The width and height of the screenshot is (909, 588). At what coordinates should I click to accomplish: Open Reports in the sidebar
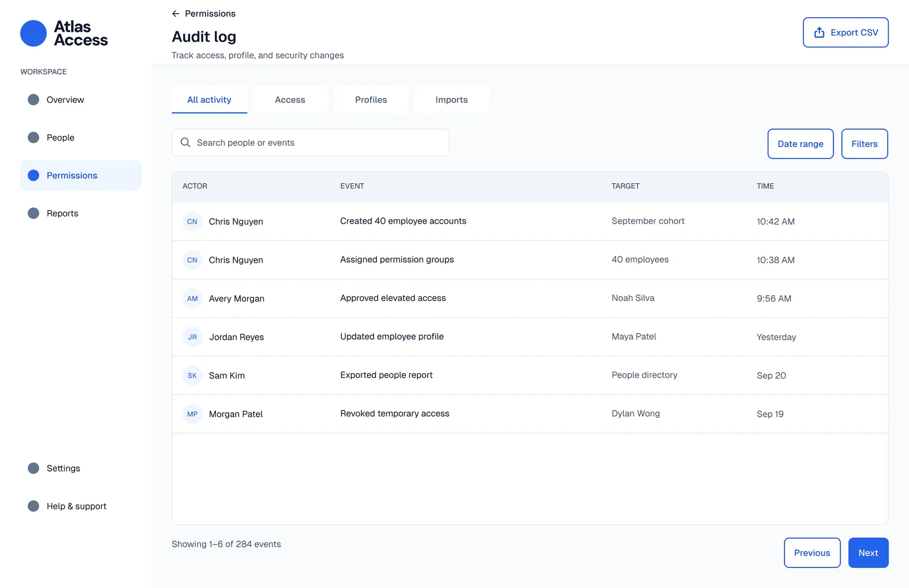[81, 214]
